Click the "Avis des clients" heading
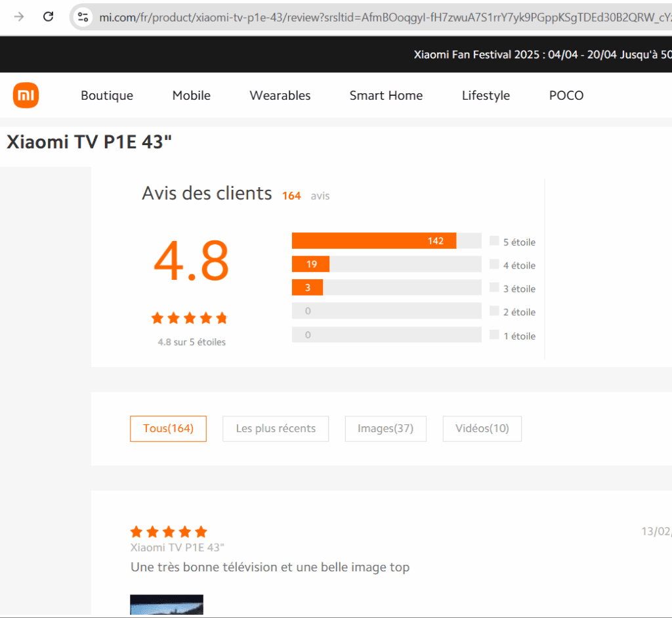This screenshot has height=618, width=672. [x=207, y=194]
